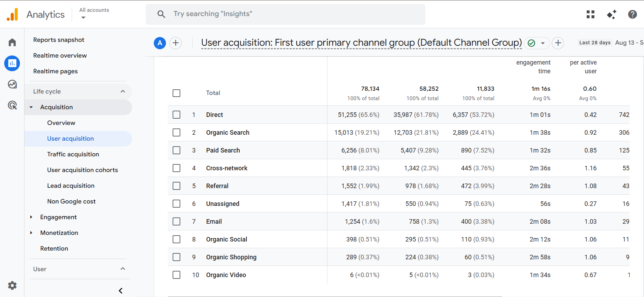This screenshot has width=644, height=297.
Task: Click the Insights search field
Action: (285, 14)
